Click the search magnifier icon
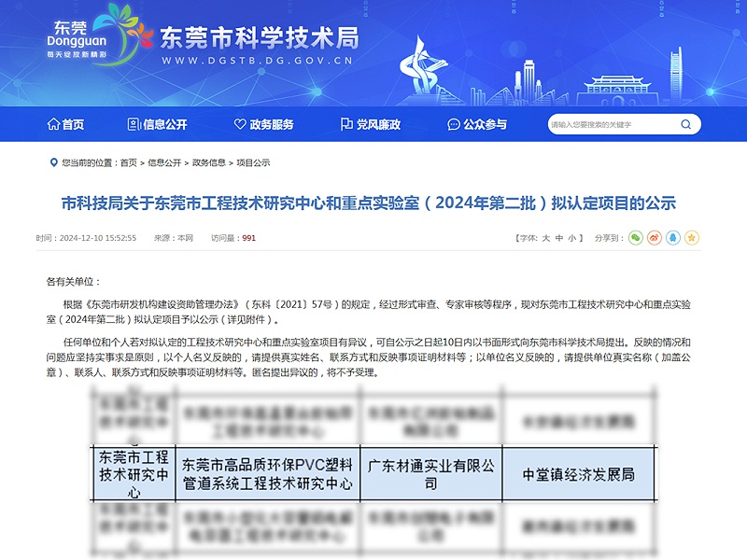The width and height of the screenshot is (747, 560). [684, 124]
